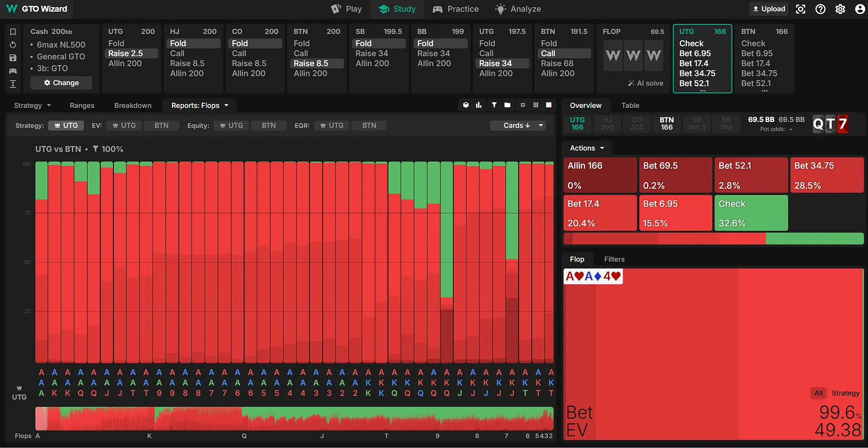This screenshot has height=448, width=868.
Task: Switch to the Table tab
Action: 630,105
